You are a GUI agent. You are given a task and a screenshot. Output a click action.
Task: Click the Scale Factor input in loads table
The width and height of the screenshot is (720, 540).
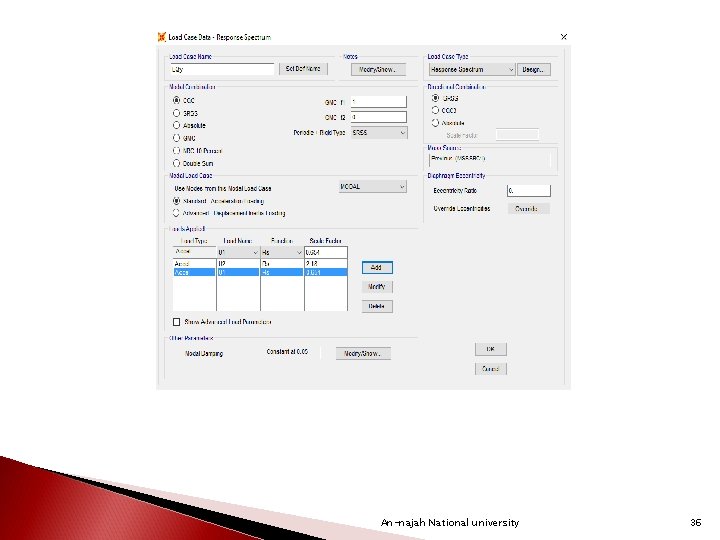326,253
